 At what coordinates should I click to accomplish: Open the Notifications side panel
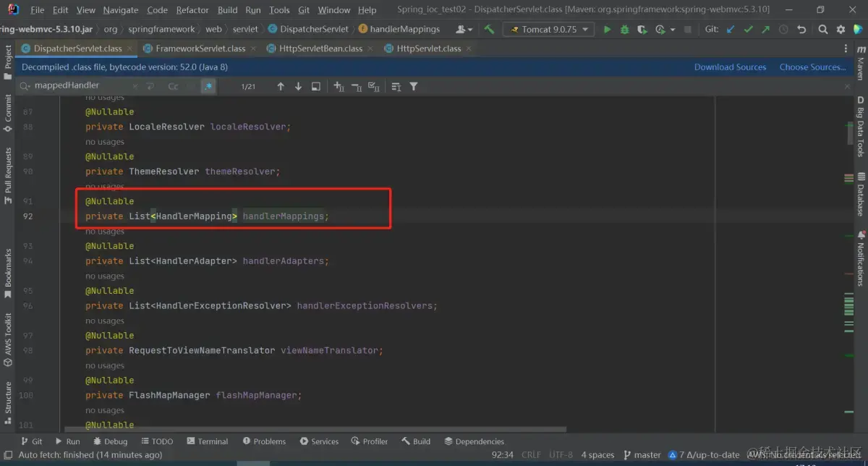(x=861, y=258)
